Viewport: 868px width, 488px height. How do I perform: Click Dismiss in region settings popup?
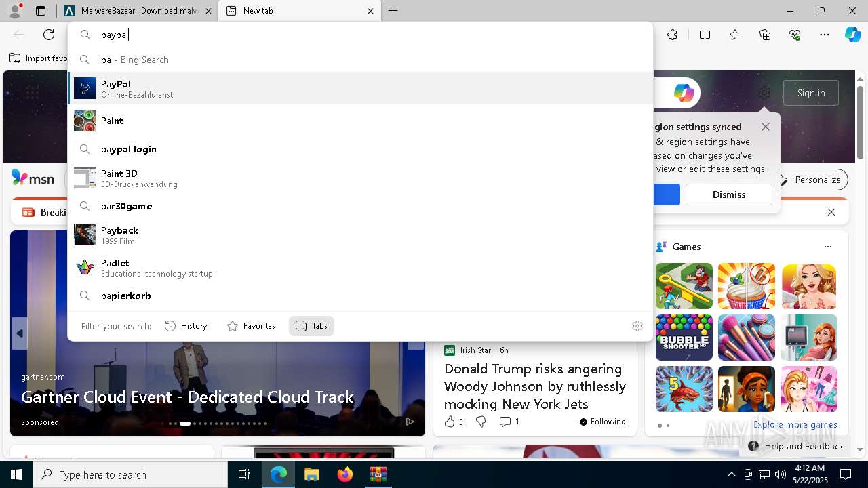[729, 195]
